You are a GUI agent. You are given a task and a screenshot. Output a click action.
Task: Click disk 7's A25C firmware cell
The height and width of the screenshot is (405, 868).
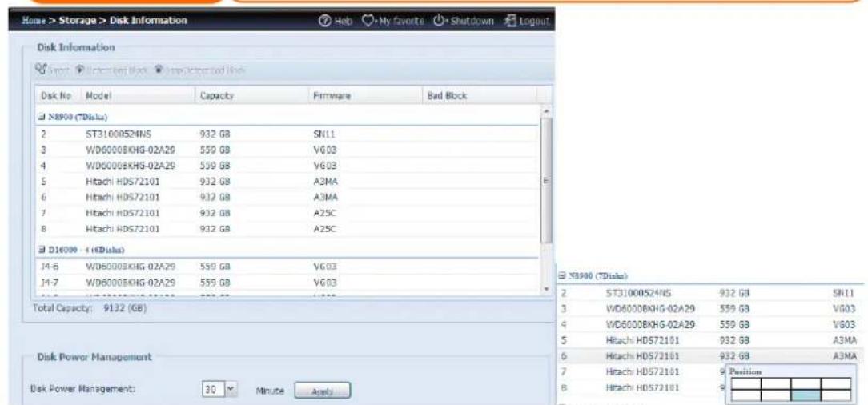pos(325,213)
